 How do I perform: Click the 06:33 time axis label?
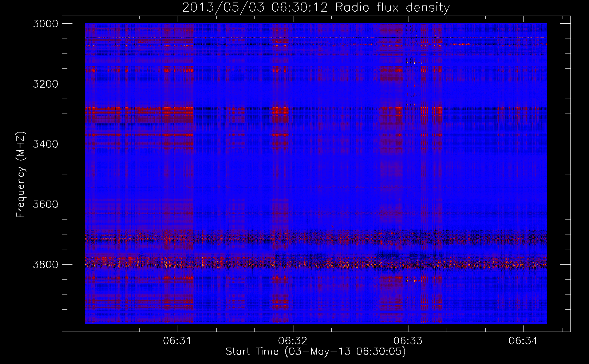point(408,341)
